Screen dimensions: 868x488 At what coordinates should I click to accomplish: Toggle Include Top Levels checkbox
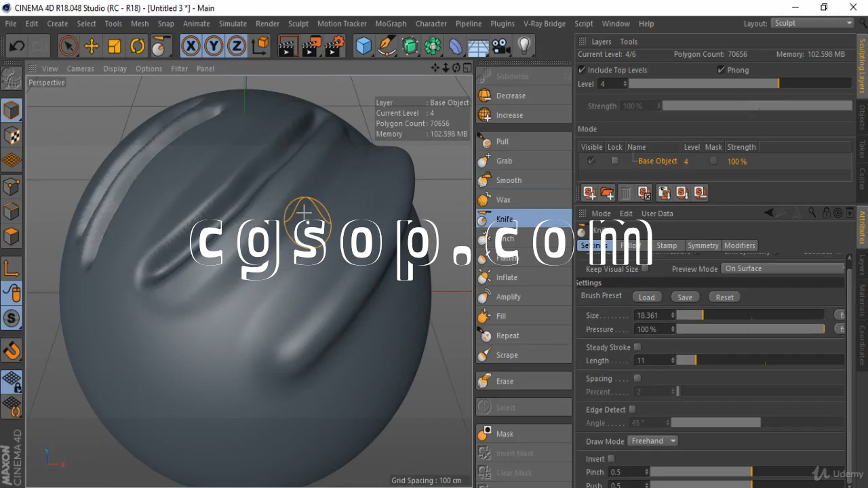pos(582,70)
